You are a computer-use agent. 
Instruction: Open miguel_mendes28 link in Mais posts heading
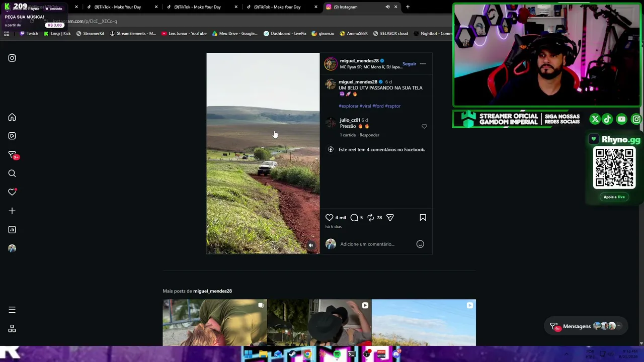coord(212,291)
